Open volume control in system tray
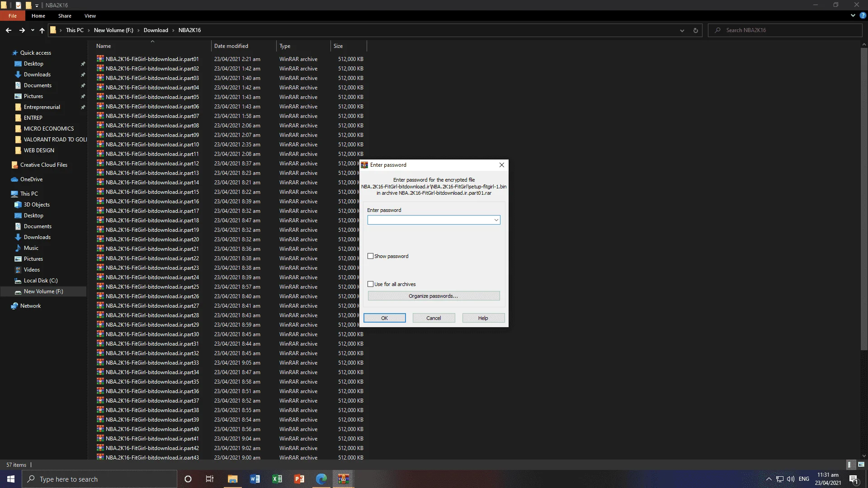This screenshot has width=868, height=488. click(x=791, y=479)
